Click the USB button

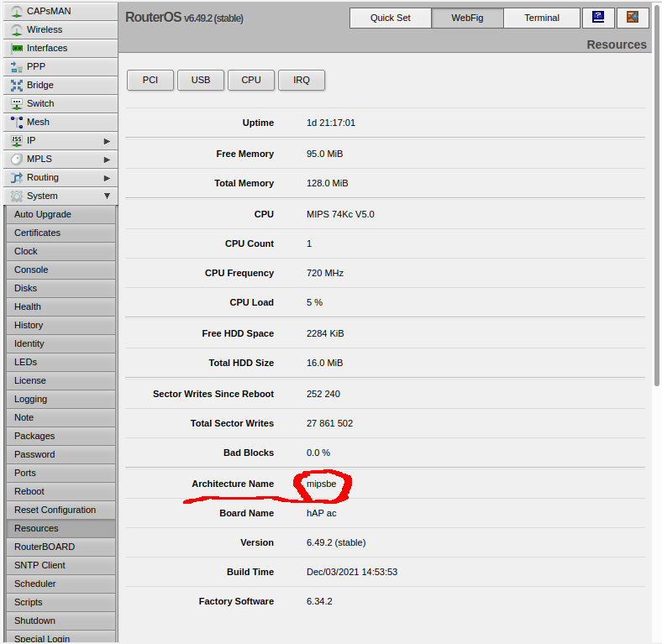tap(201, 80)
